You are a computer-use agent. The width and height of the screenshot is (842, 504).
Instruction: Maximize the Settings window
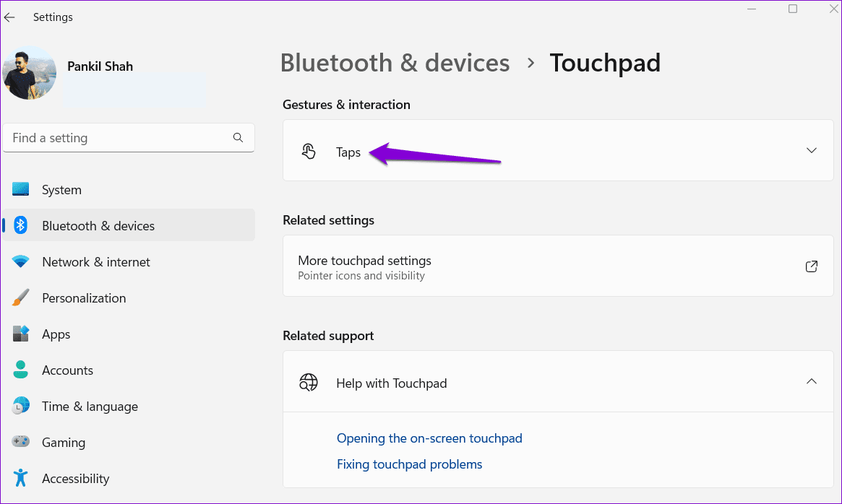click(793, 9)
